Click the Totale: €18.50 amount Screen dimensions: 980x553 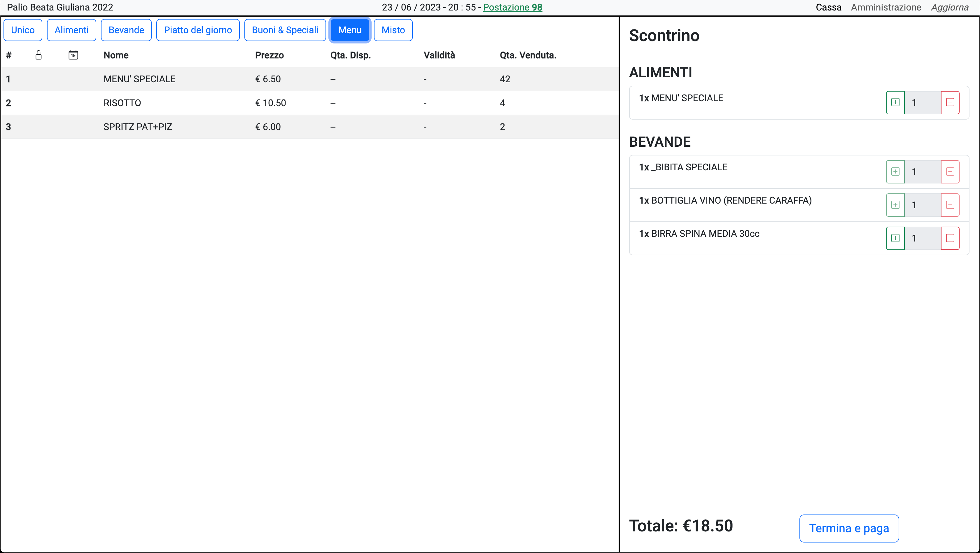(681, 526)
